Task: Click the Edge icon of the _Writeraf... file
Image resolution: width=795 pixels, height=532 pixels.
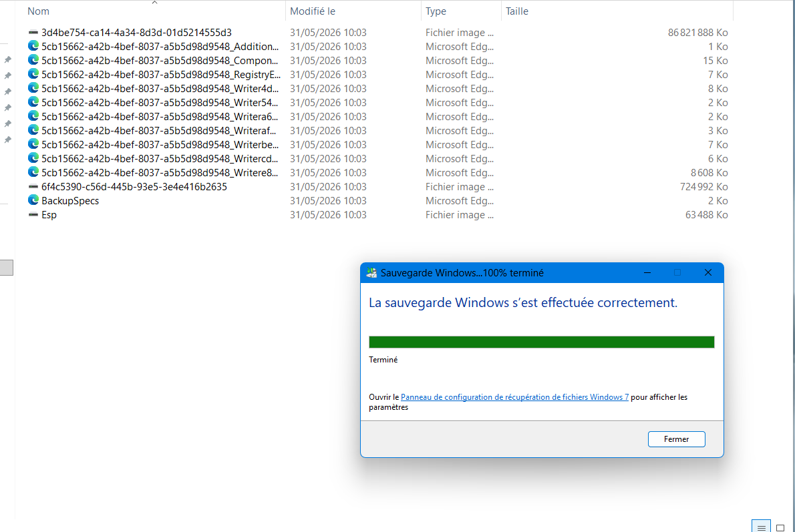Action: click(33, 130)
